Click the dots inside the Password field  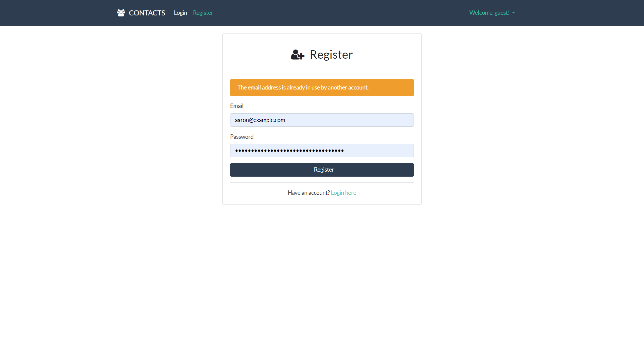289,150
